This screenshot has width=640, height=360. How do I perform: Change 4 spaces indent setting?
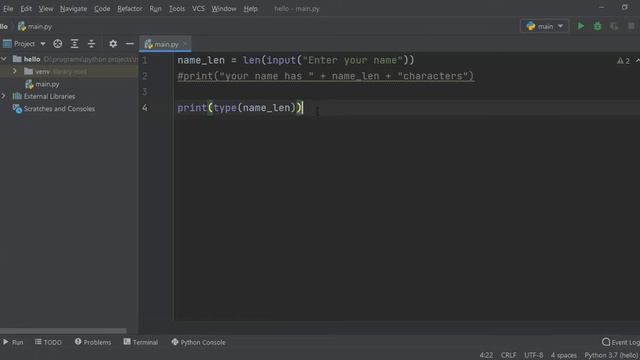[x=564, y=355]
